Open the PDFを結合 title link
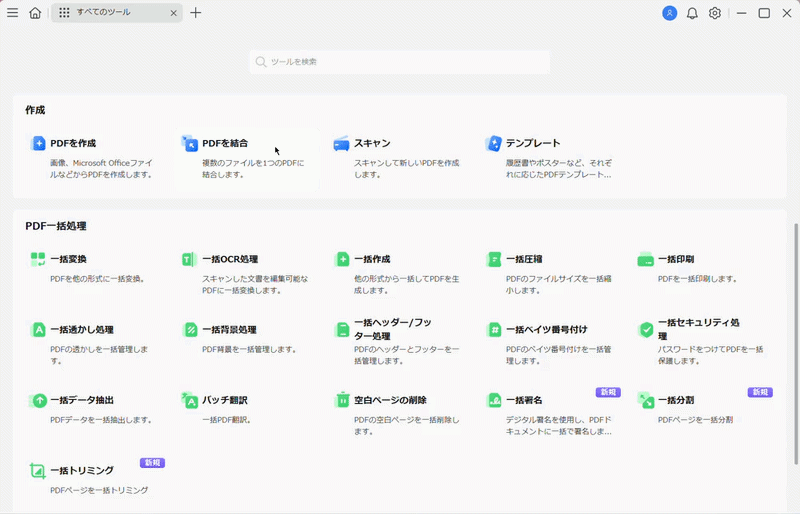Image resolution: width=800 pixels, height=514 pixels. pos(225,143)
